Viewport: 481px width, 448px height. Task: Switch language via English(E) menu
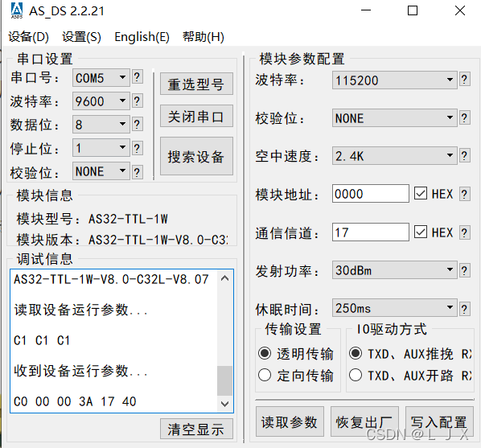[142, 37]
